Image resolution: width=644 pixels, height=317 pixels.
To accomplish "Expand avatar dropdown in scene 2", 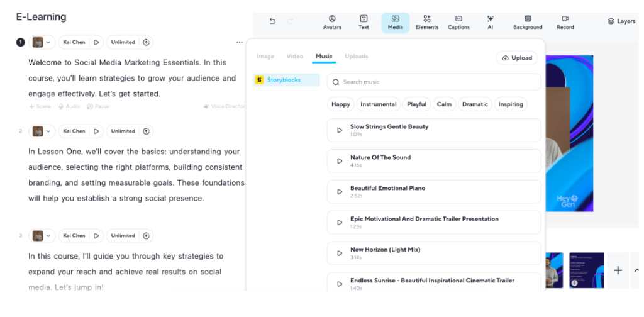I will click(48, 131).
